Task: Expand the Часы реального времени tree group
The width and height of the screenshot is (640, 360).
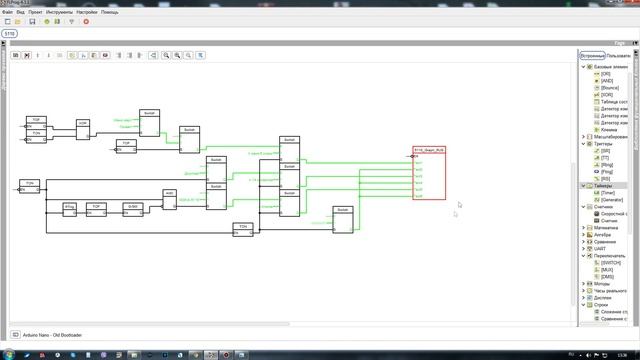Action: click(583, 291)
